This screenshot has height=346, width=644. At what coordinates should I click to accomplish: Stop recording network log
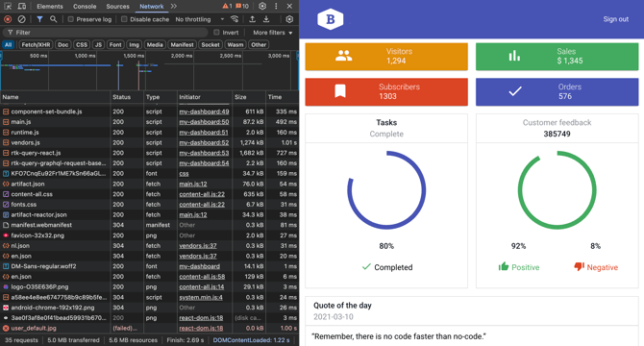pyautogui.click(x=8, y=19)
